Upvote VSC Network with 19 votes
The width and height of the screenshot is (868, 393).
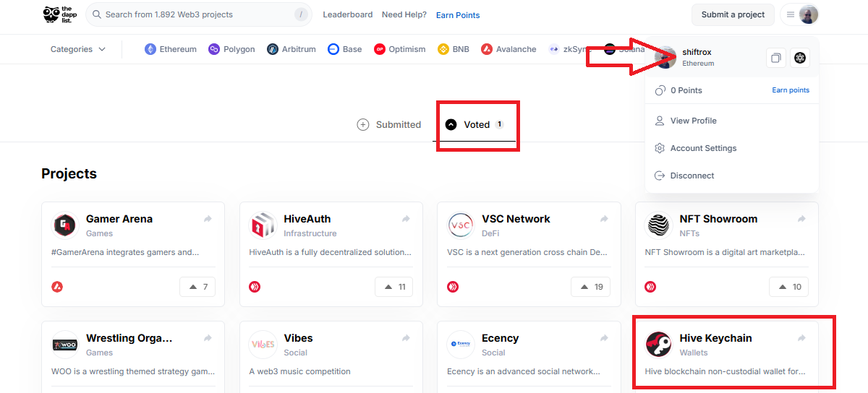pos(590,287)
